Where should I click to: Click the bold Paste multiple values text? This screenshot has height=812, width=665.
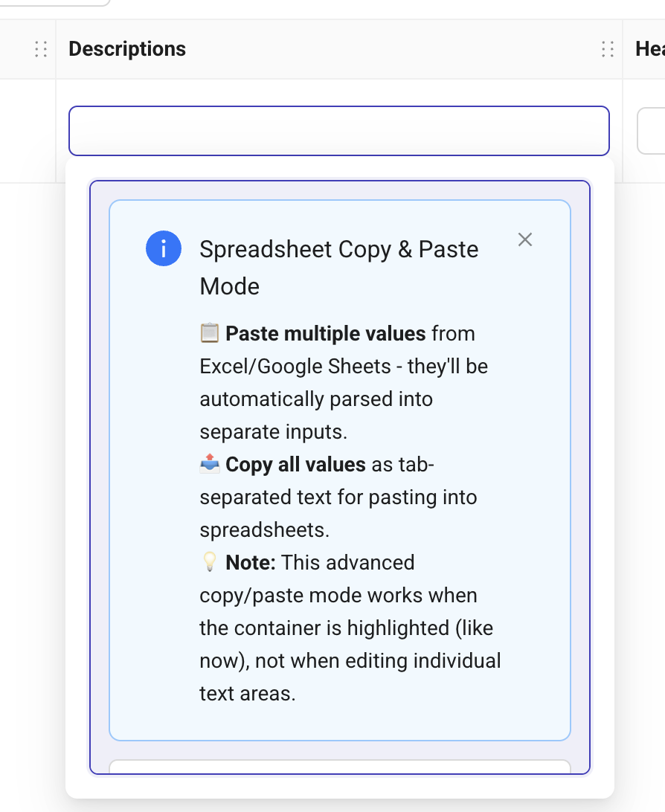pyautogui.click(x=326, y=334)
